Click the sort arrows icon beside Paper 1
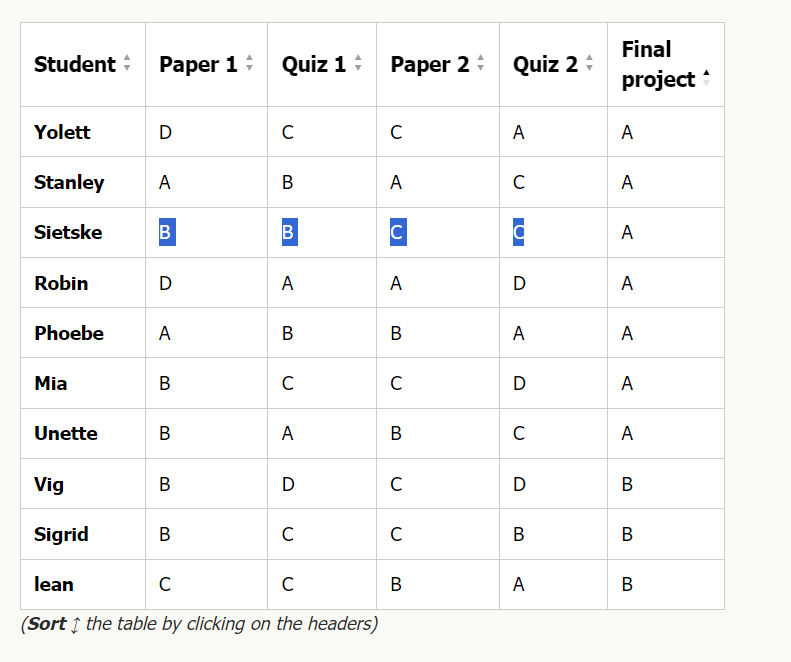This screenshot has height=662, width=791. click(x=249, y=64)
